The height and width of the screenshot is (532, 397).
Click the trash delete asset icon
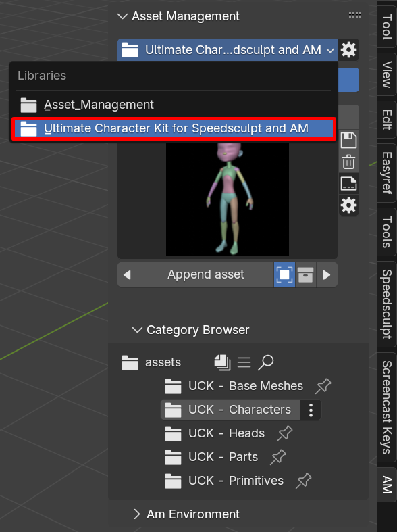tap(348, 162)
